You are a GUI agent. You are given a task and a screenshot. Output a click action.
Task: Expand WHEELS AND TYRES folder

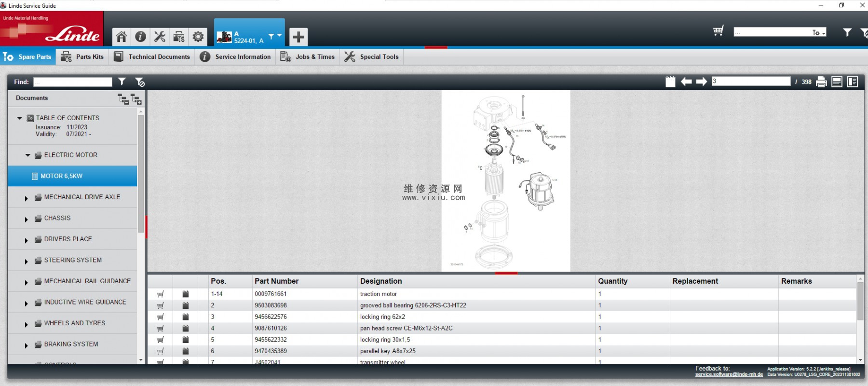tap(27, 325)
